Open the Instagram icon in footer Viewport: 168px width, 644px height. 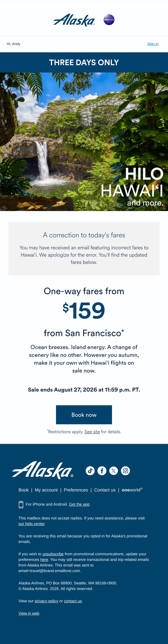pyautogui.click(x=125, y=471)
